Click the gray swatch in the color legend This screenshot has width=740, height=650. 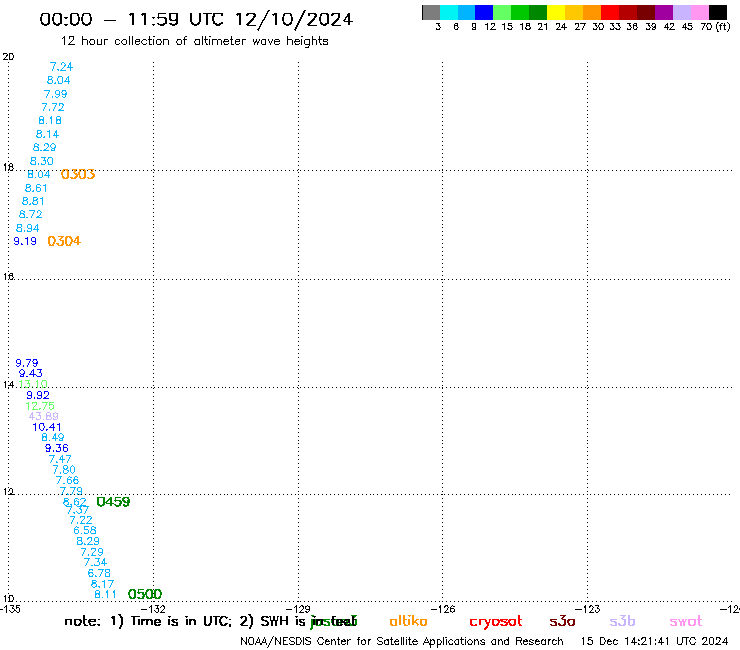pos(431,12)
